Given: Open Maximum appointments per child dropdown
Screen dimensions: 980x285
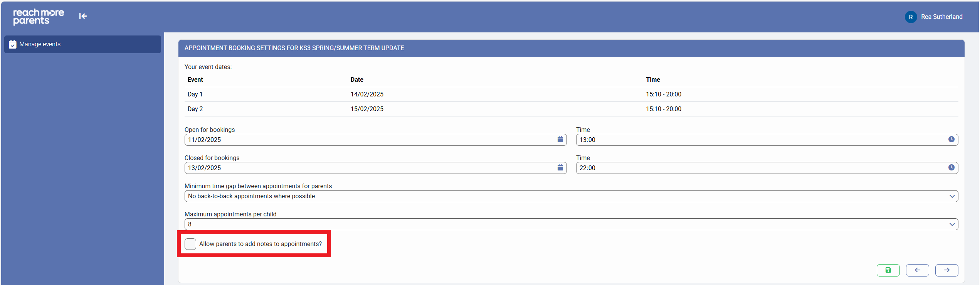Looking at the screenshot, I should point(571,224).
